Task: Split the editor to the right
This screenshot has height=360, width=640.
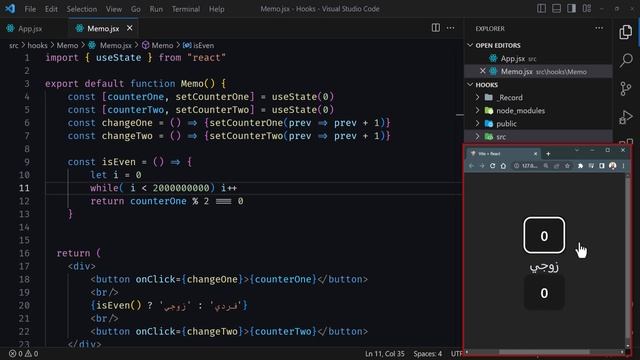Action: (436, 28)
